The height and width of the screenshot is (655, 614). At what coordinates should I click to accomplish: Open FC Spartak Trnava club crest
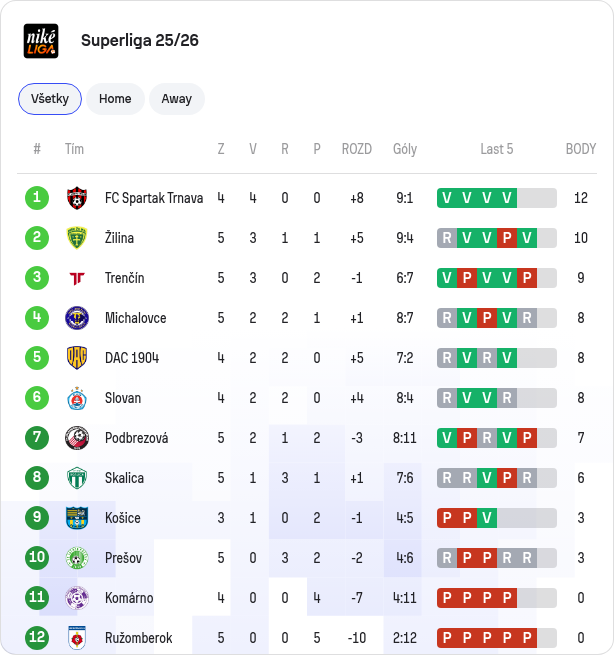[77, 198]
